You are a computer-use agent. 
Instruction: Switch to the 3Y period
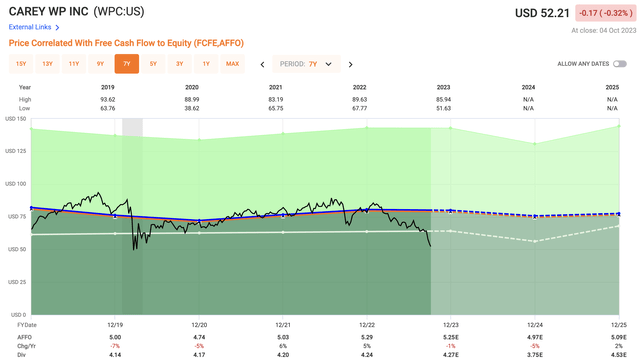(x=180, y=64)
